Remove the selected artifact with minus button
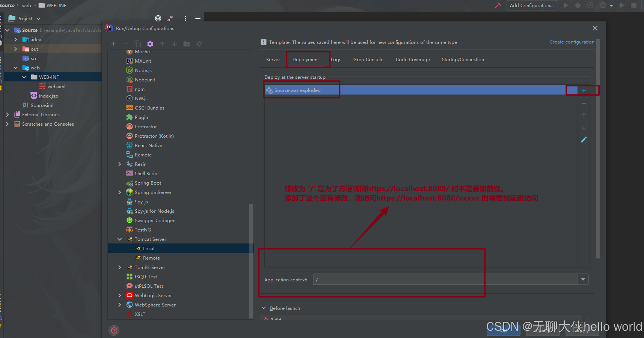Image resolution: width=644 pixels, height=338 pixels. click(x=584, y=103)
